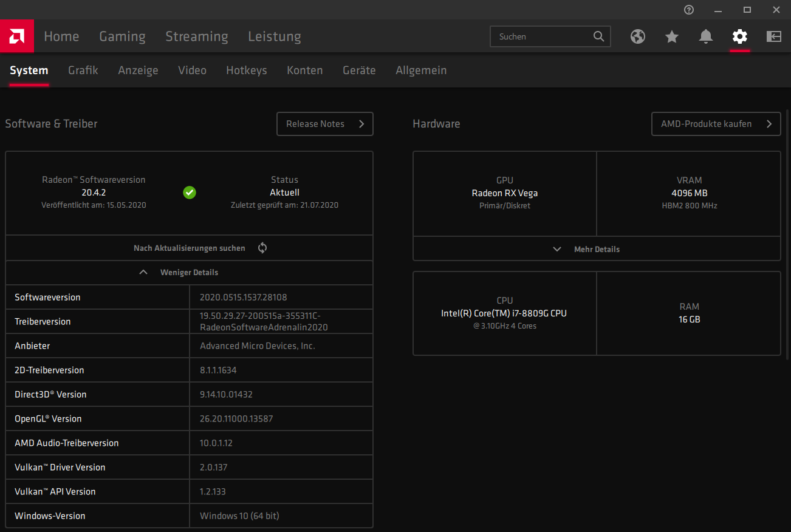Click Windows 10 (64 bit) text

239,516
